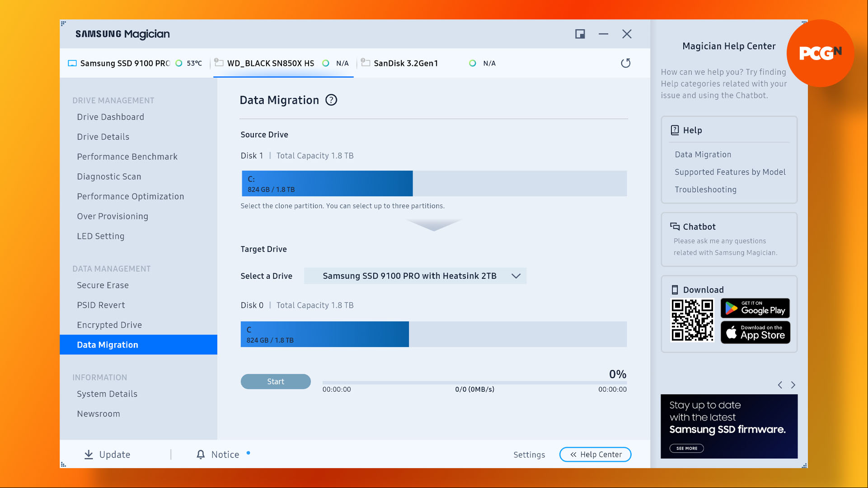Viewport: 868px width, 488px height.
Task: Click the download QR code
Action: click(692, 320)
